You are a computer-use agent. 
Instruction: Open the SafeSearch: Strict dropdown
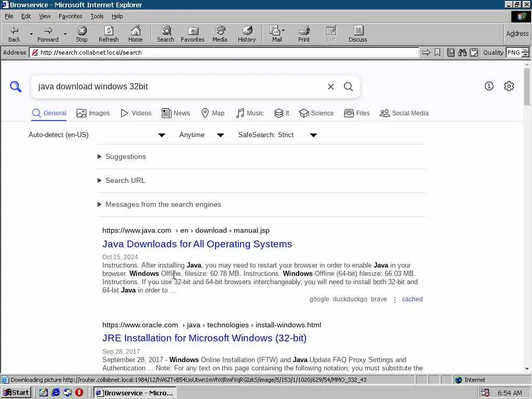coord(277,135)
